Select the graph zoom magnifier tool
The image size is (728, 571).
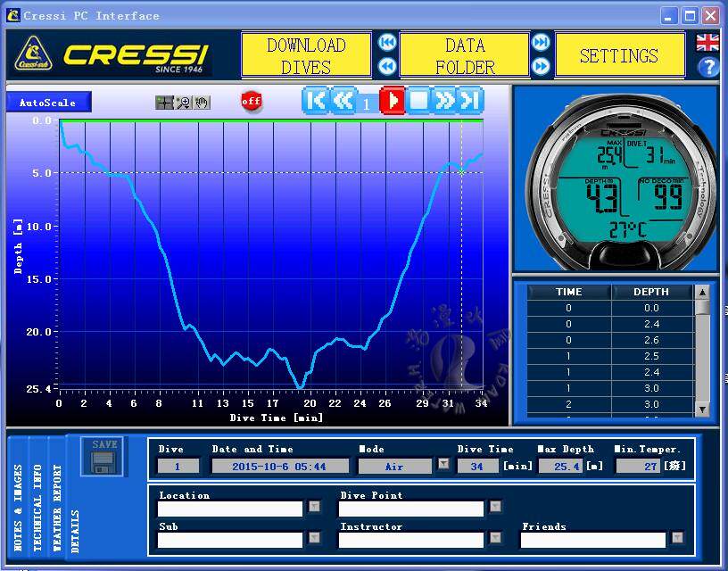184,102
